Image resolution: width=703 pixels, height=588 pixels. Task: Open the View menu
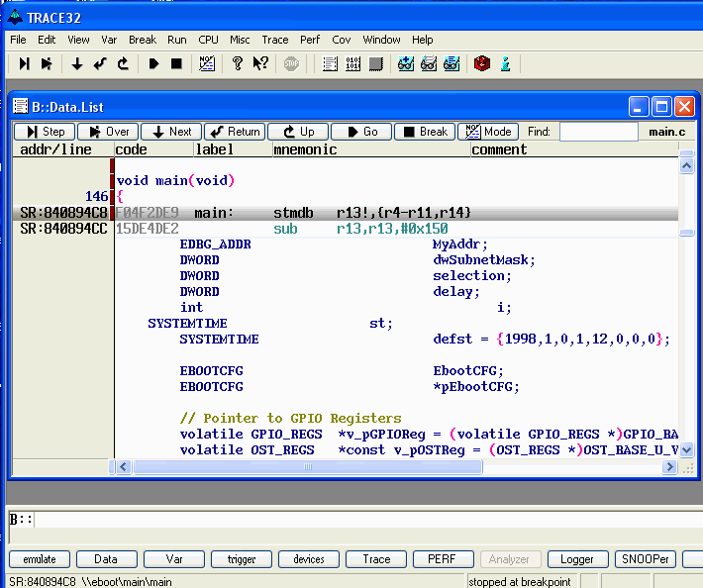point(78,40)
